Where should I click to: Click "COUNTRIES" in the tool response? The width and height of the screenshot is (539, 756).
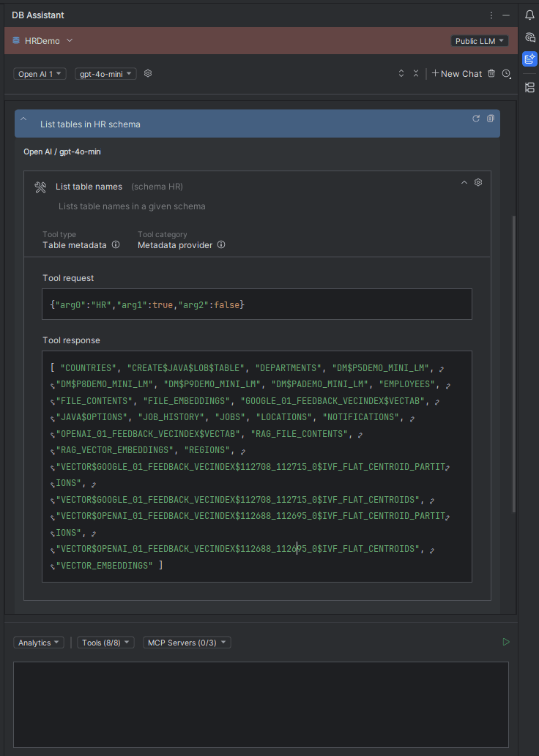[x=89, y=368]
